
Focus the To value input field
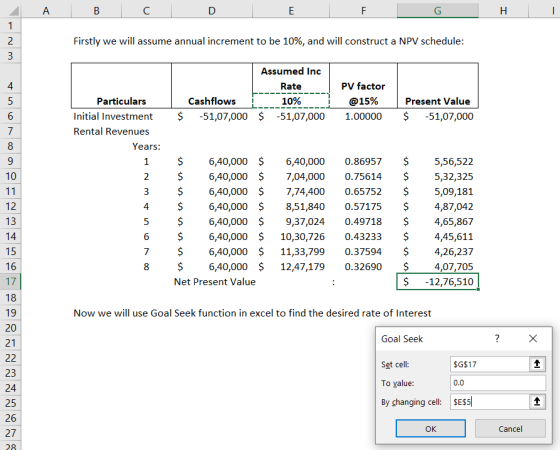(x=498, y=383)
